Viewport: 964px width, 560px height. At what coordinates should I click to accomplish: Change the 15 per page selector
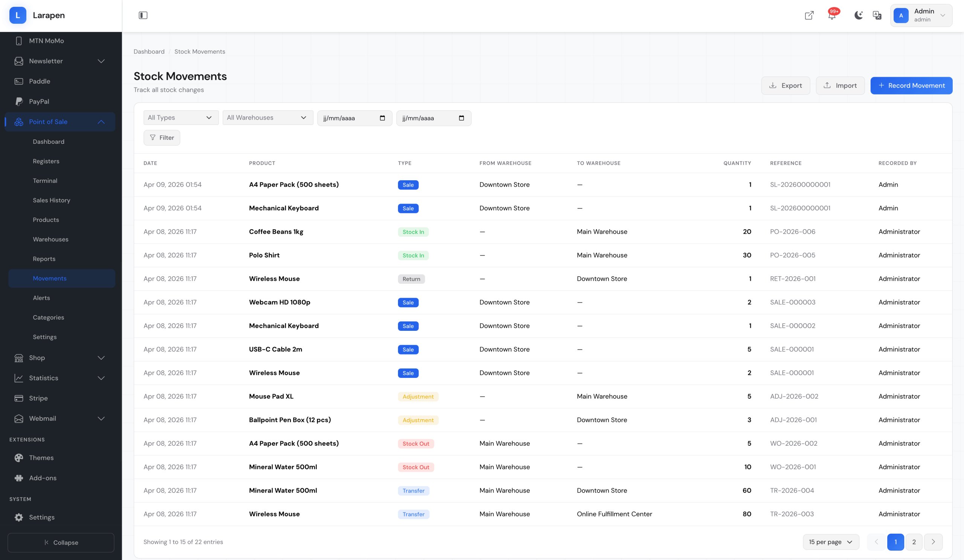coord(830,542)
